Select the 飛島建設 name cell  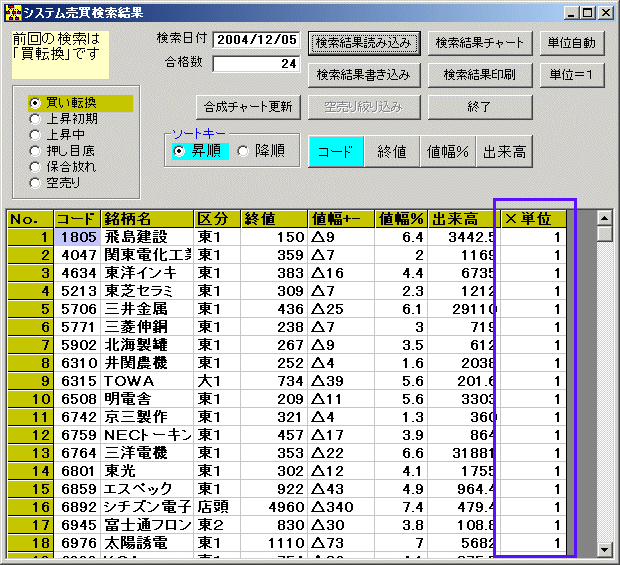coord(147,237)
